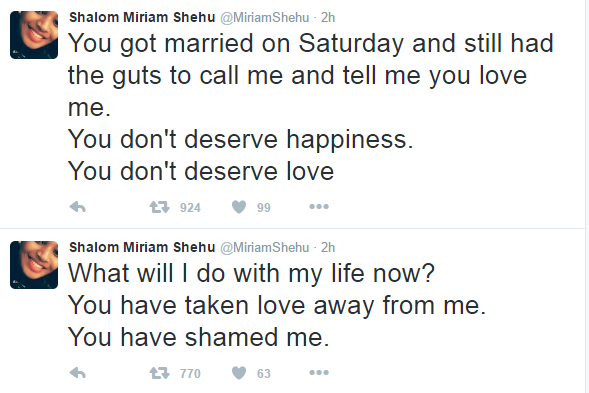Image resolution: width=589 pixels, height=393 pixels.
Task: Reply to the 'You have shamed me' tweet
Action: pyautogui.click(x=78, y=373)
